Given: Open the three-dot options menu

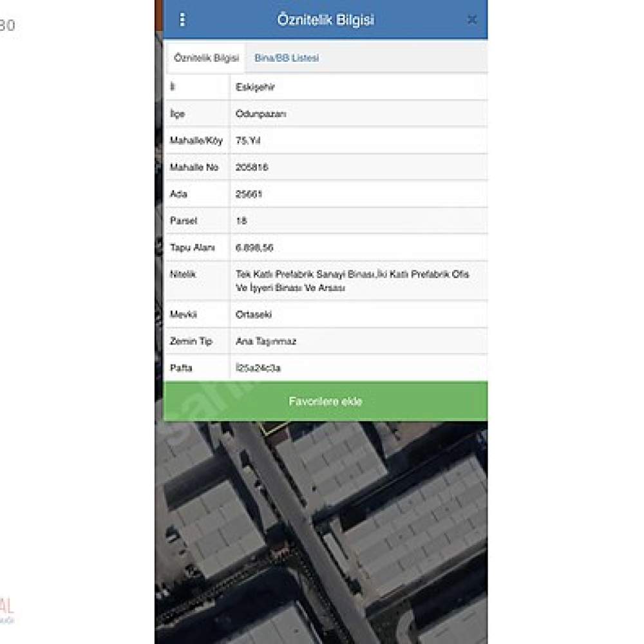Looking at the screenshot, I should (182, 19).
